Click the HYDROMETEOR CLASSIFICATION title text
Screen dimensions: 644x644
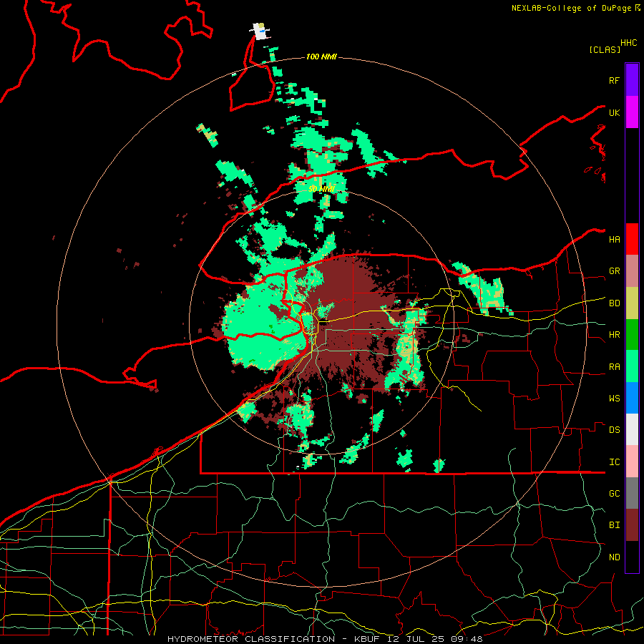tap(251, 639)
